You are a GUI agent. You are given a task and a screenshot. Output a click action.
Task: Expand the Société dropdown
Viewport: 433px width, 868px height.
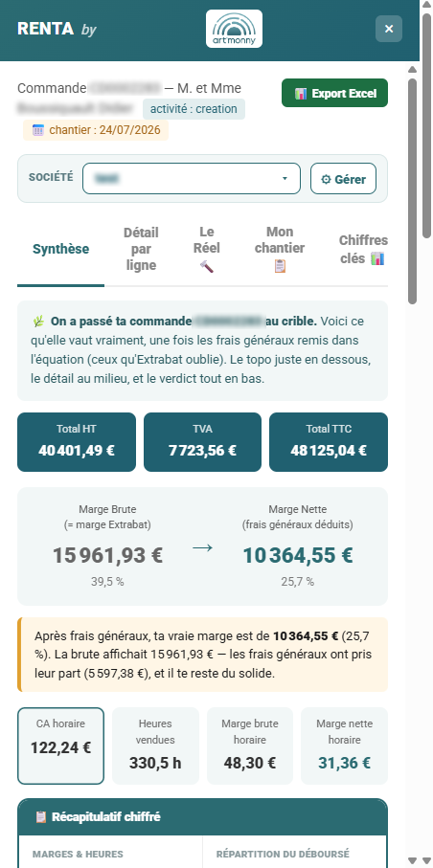coord(192,179)
